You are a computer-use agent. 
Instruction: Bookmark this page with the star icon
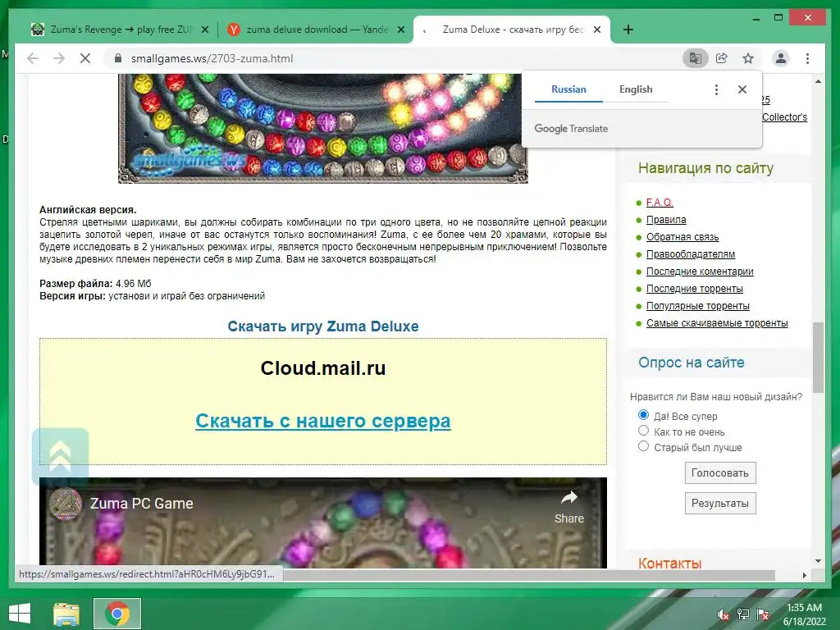click(x=748, y=58)
